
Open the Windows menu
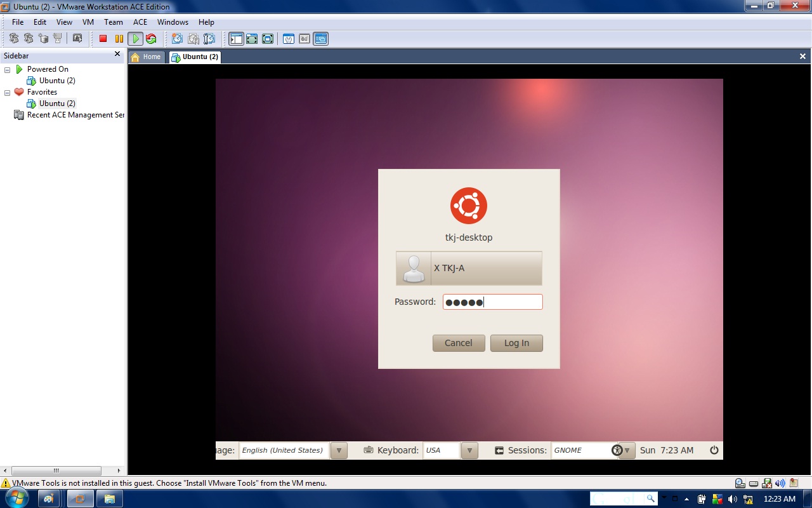pyautogui.click(x=173, y=22)
